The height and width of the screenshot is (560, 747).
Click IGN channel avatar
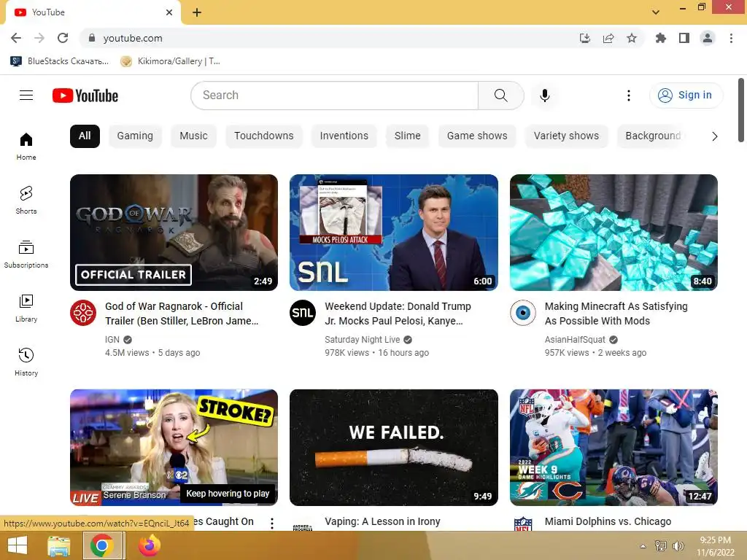pos(83,313)
